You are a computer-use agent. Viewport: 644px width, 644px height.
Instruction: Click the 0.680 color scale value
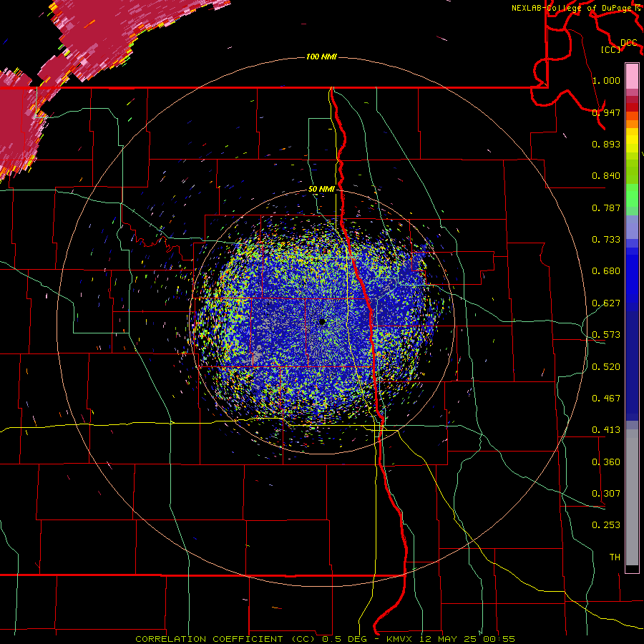pyautogui.click(x=606, y=271)
